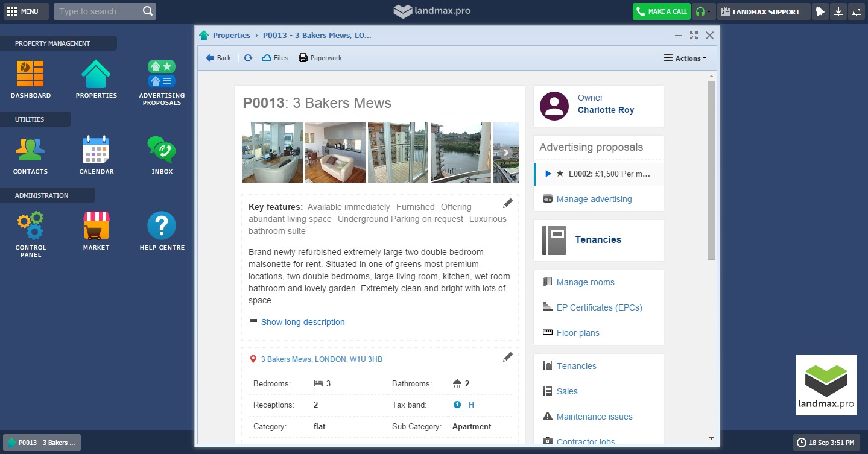Open the Contacts icon

tap(30, 150)
